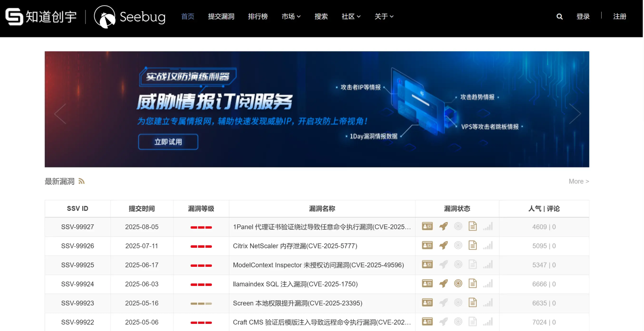This screenshot has width=644, height=331.
Task: Click the target icon in SSV-99924 row
Action: tap(458, 284)
